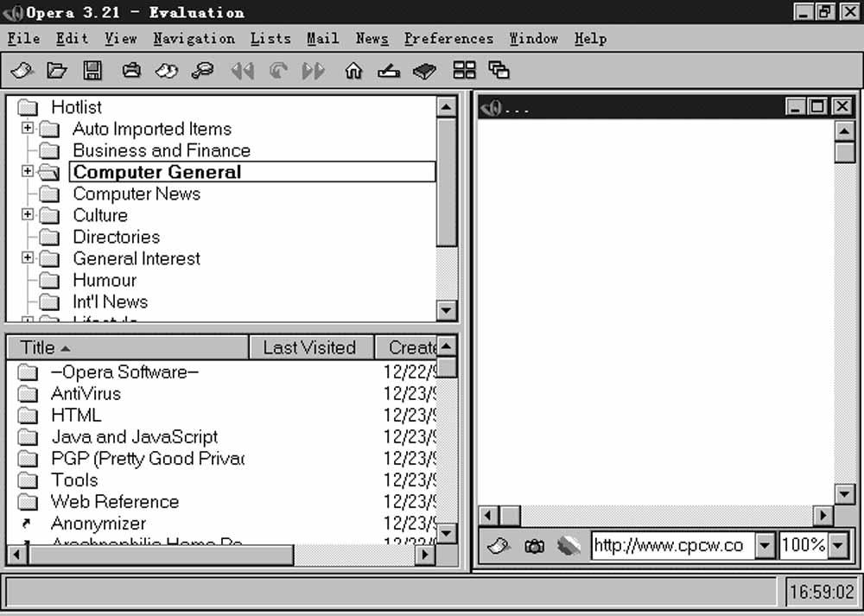This screenshot has height=616, width=864.
Task: Go to Home page icon
Action: pyautogui.click(x=353, y=71)
